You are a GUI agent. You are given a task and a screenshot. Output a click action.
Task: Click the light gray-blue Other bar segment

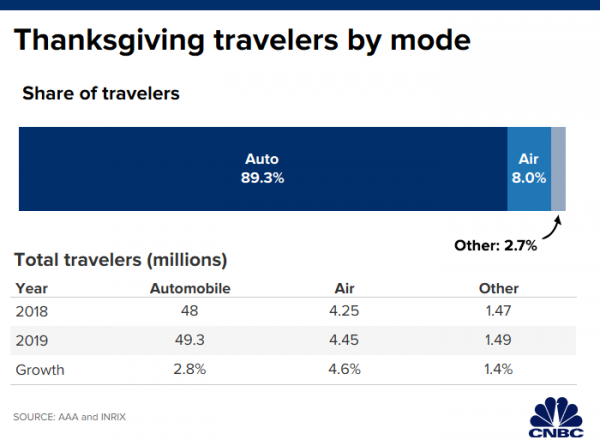(x=558, y=169)
